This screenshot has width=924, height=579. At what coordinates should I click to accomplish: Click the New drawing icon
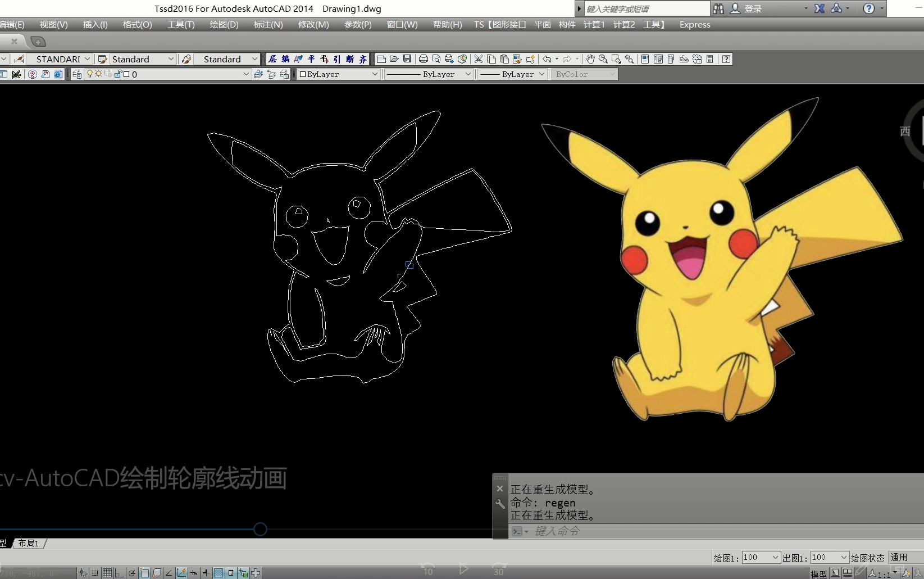point(381,59)
